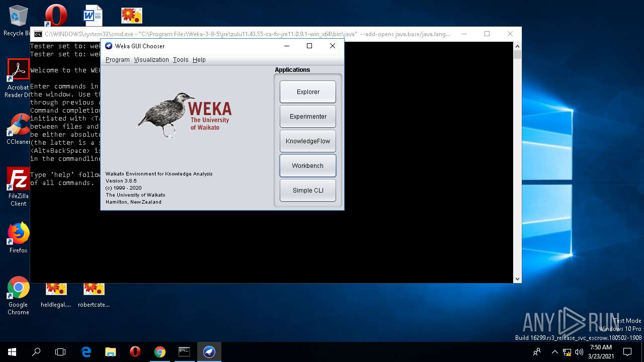Select the FileZilla Client desktop icon
The width and height of the screenshot is (644, 362).
pyautogui.click(x=18, y=187)
